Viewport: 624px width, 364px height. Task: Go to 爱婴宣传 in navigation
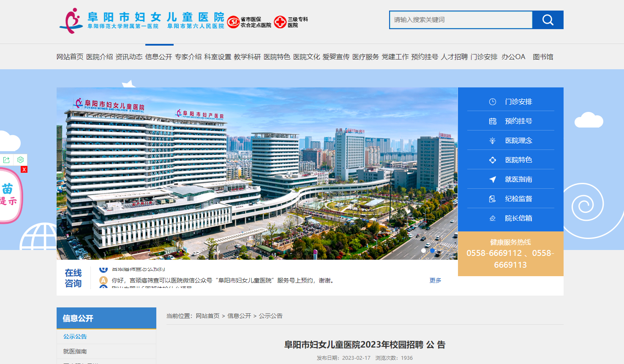point(336,57)
